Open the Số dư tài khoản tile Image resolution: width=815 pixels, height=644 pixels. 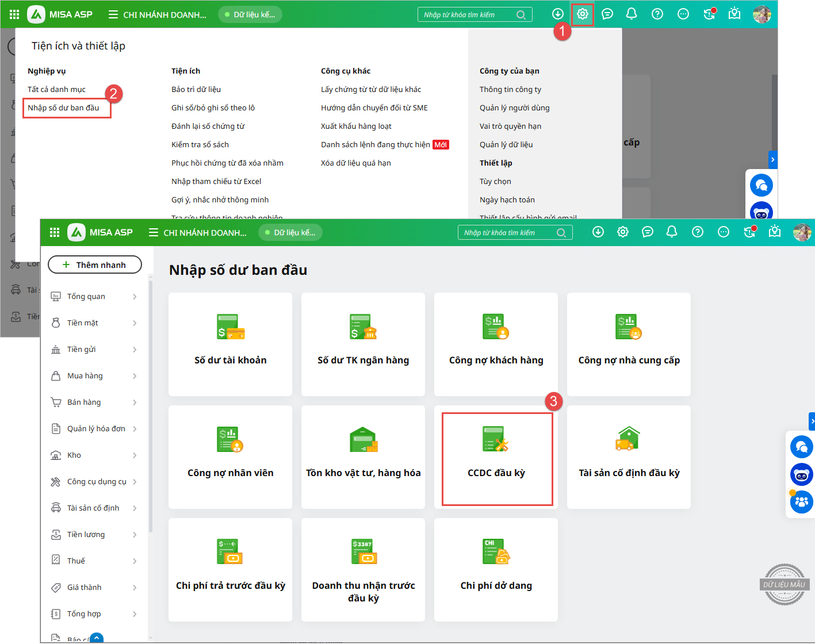(230, 344)
